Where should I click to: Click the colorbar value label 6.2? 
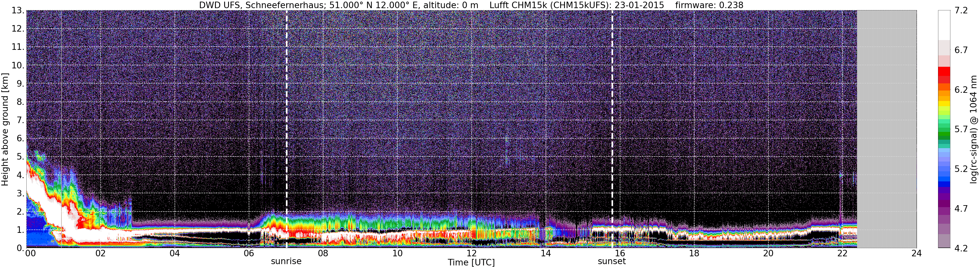point(961,90)
